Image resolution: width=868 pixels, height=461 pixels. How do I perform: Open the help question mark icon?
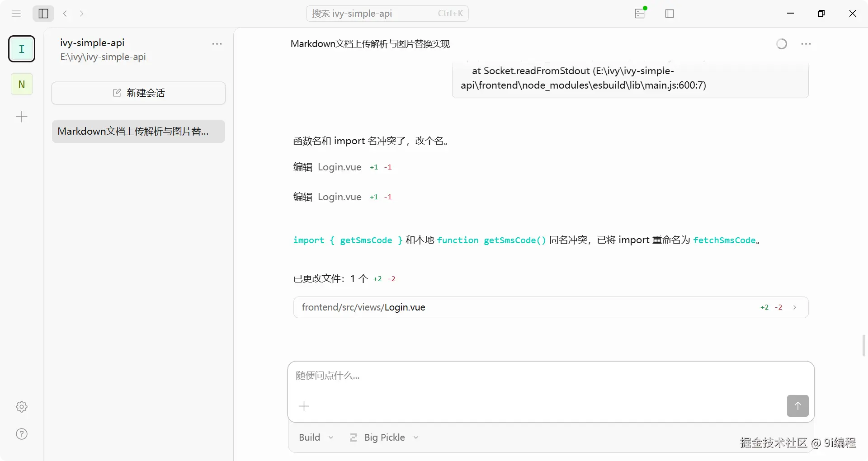click(22, 434)
